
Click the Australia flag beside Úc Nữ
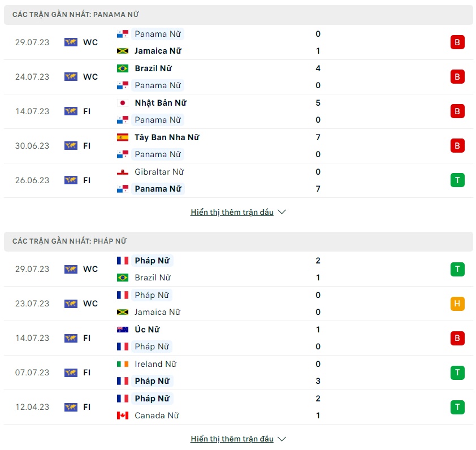[x=123, y=330]
